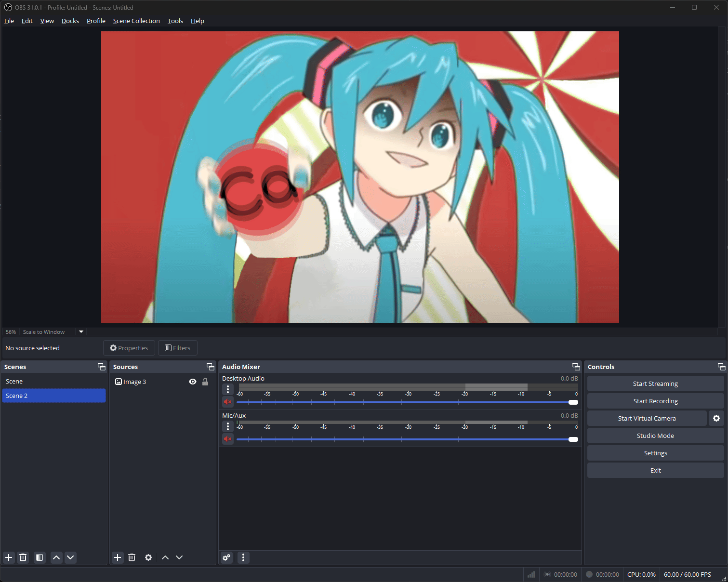Open Desktop Audio options via dots menu
Image resolution: width=728 pixels, height=582 pixels.
click(x=227, y=389)
